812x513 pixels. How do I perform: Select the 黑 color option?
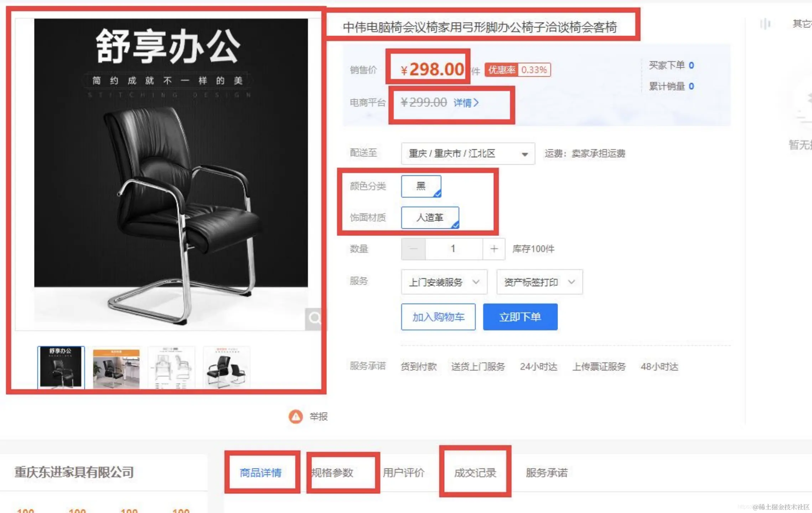click(421, 186)
